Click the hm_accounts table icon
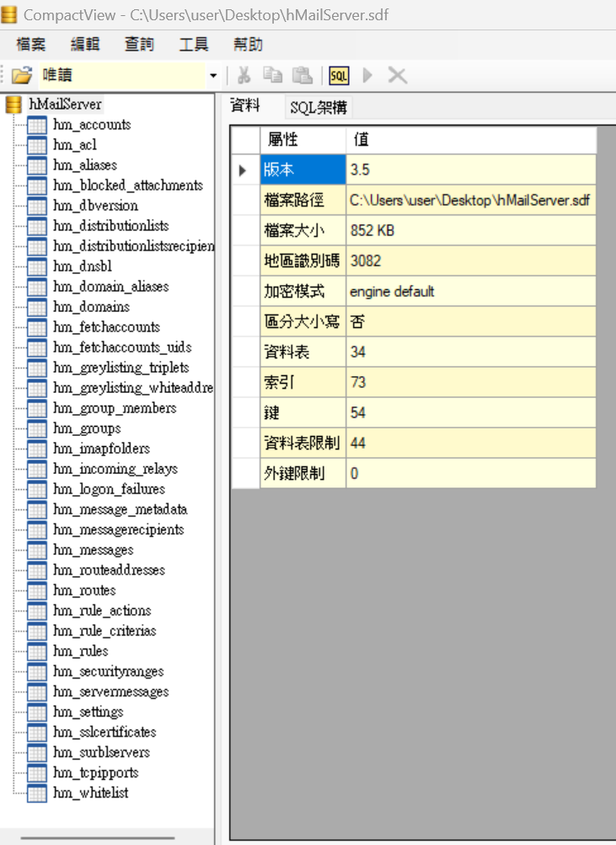The image size is (616, 845). [x=36, y=125]
